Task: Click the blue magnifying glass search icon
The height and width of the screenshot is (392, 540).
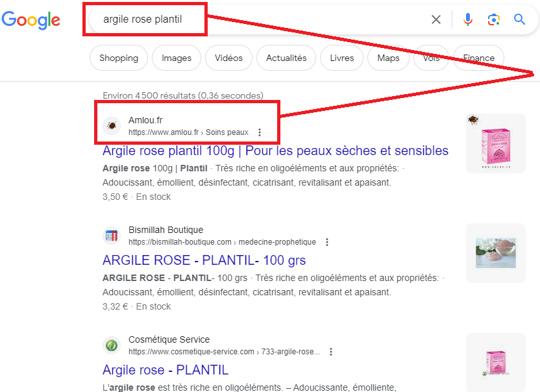Action: pos(519,19)
